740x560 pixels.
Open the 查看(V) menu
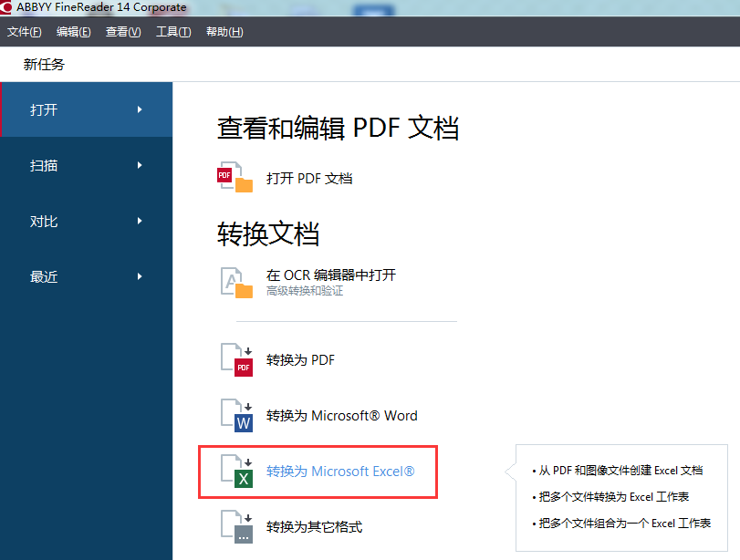pyautogui.click(x=123, y=32)
